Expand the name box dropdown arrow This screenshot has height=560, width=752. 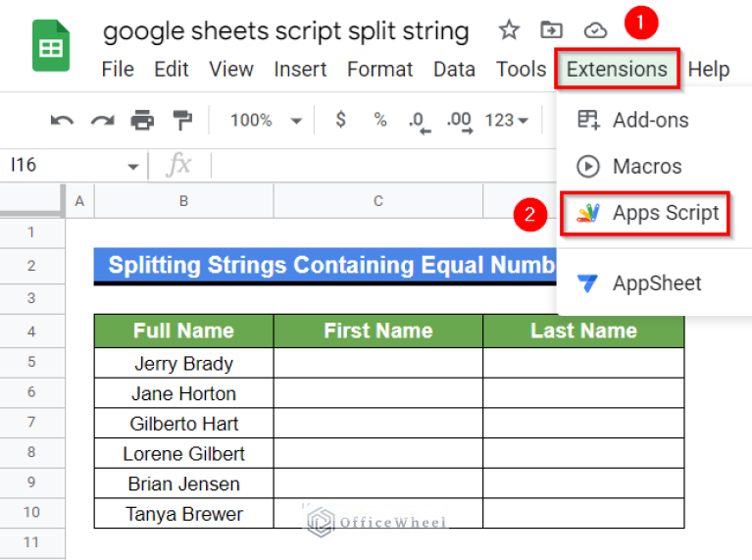point(133,167)
